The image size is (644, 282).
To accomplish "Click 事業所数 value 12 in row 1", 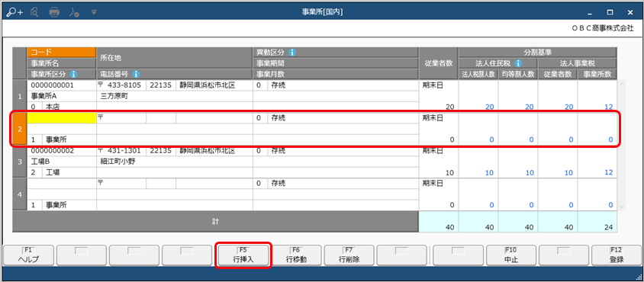I will click(x=609, y=107).
